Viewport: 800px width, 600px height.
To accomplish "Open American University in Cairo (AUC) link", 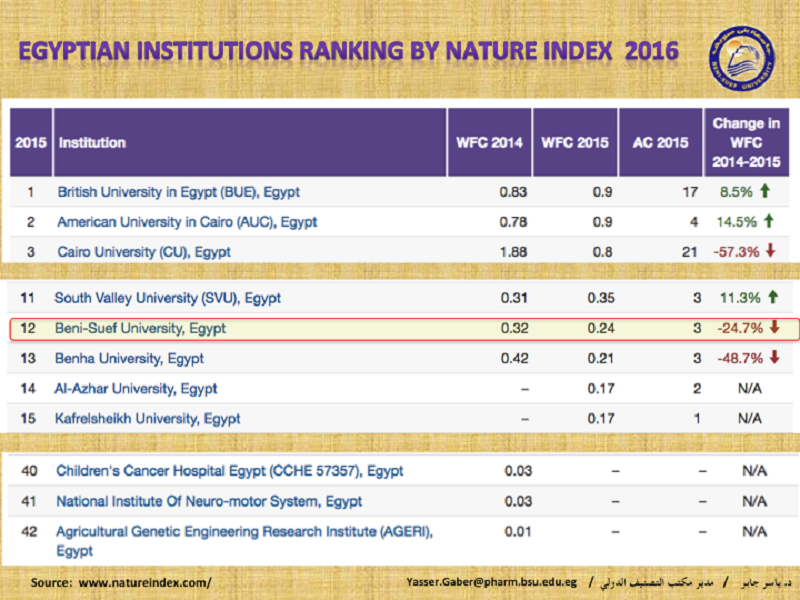I will [x=187, y=222].
